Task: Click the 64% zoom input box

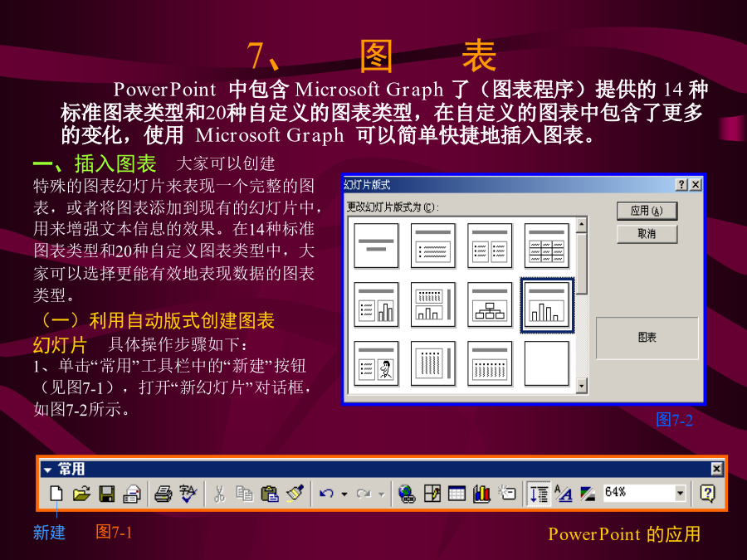Action: (x=638, y=494)
